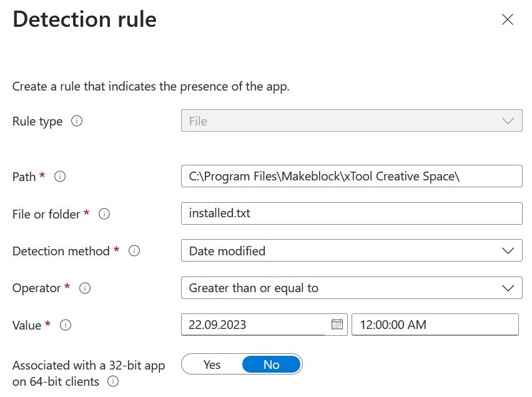Click the time field showing 12:00:00 AM
The image size is (532, 397).
[x=435, y=325]
